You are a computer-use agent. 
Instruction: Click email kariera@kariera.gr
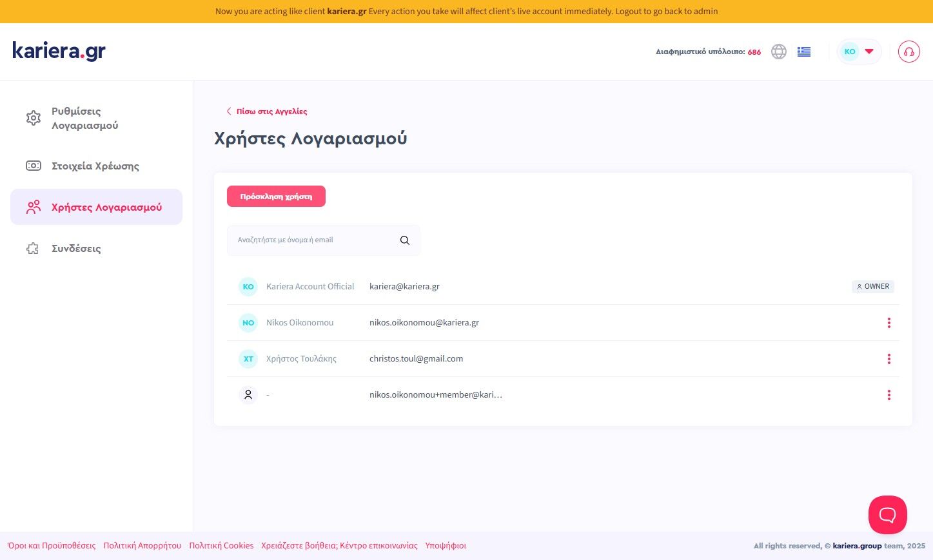point(404,287)
